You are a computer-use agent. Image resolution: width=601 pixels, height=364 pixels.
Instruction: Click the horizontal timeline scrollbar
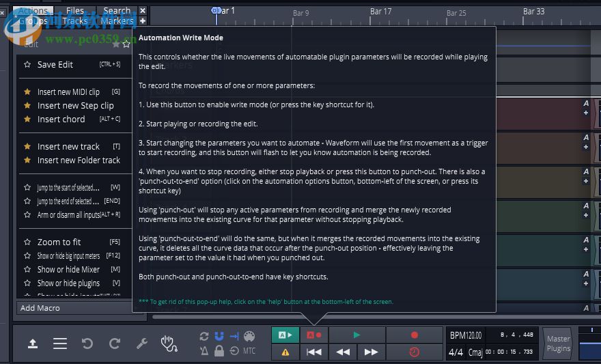[376, 317]
